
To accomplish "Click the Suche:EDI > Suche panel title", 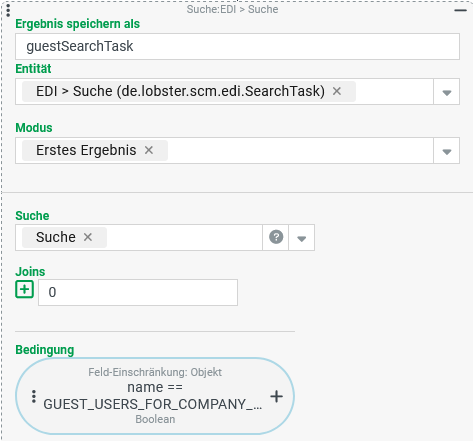I will tap(232, 9).
